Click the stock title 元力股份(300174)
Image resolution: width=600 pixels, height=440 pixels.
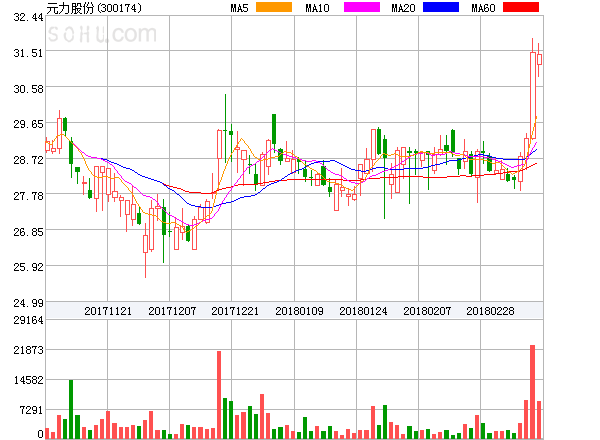click(x=94, y=8)
